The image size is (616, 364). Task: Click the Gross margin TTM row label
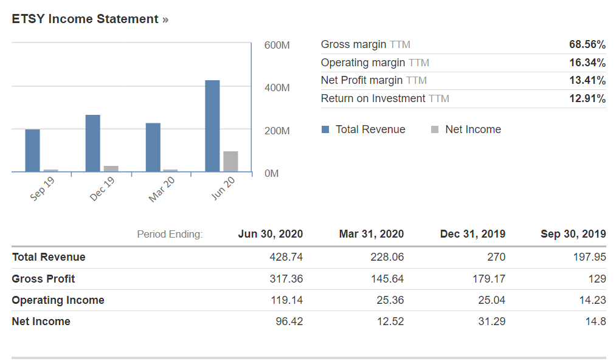point(365,44)
